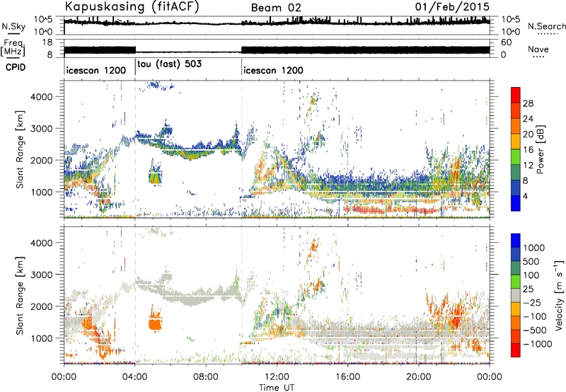Click the second 'icescan 1200' label after 10:00
This screenshot has width=566, height=392.
[273, 70]
